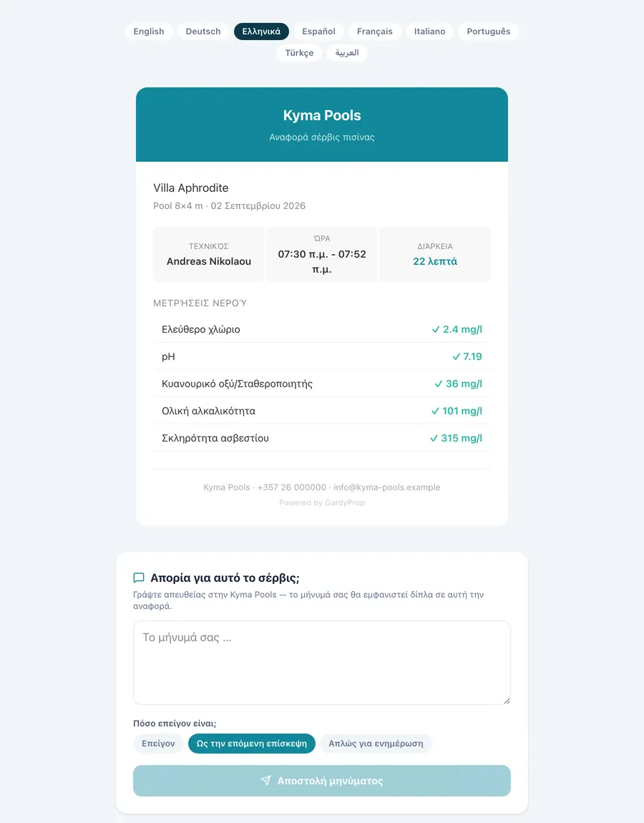Choose Ως την επόμενη επίσκεψη urgency
644x823 pixels.
click(x=251, y=744)
